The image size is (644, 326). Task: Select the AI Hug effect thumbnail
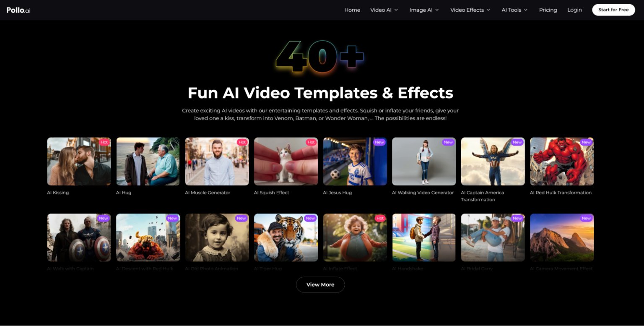pos(148,161)
